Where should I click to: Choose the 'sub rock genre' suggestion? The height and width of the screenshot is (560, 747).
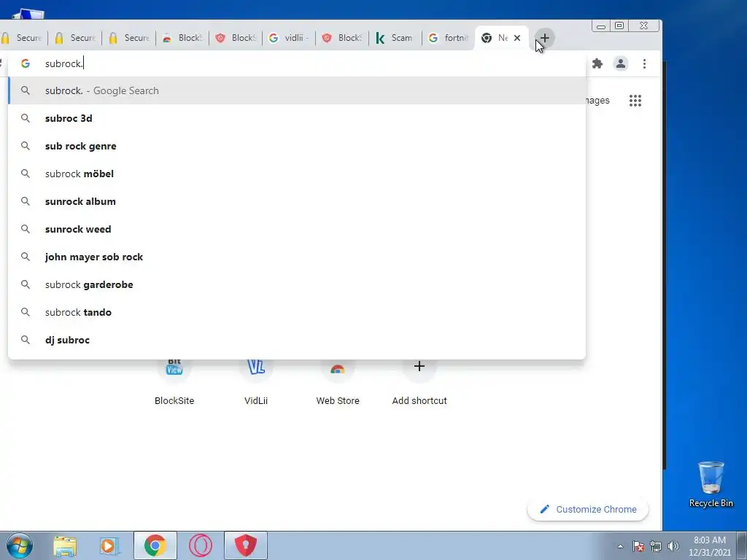[297, 146]
